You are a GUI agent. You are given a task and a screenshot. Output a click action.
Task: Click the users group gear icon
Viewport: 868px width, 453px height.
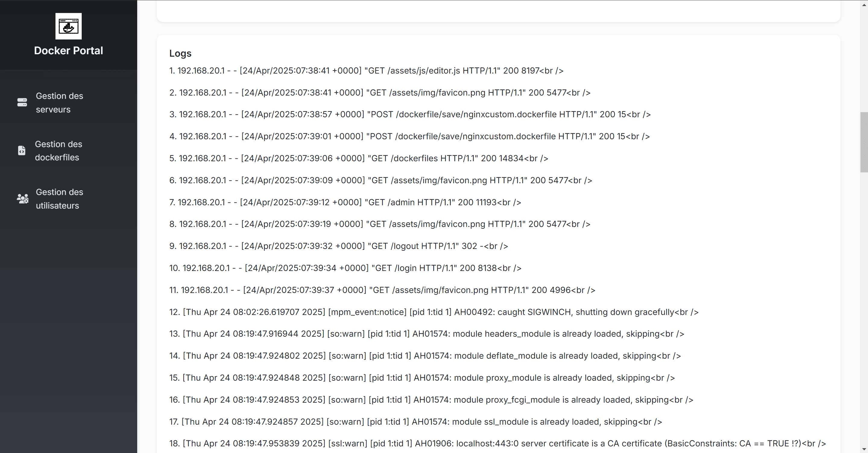tap(22, 199)
